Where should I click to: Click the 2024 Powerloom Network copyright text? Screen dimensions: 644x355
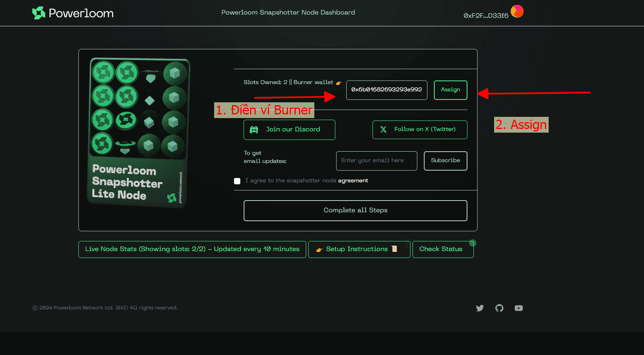pyautogui.click(x=105, y=308)
